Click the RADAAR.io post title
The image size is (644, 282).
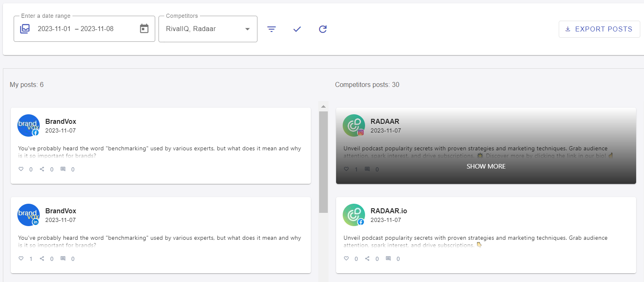tap(389, 211)
